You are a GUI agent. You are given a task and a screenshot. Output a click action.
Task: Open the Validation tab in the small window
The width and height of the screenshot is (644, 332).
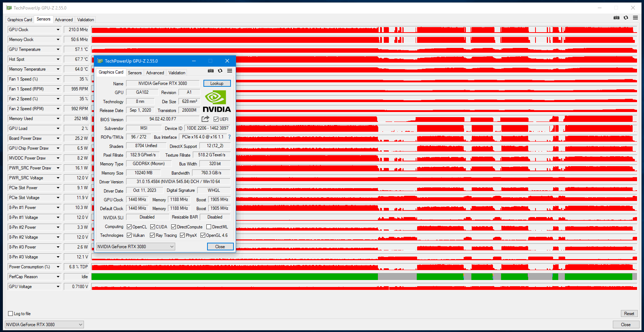177,73
